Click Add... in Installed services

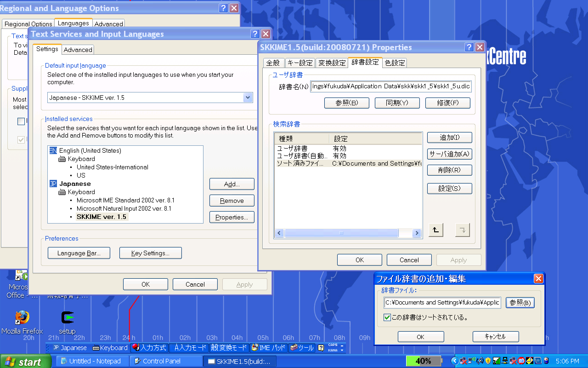tap(232, 184)
